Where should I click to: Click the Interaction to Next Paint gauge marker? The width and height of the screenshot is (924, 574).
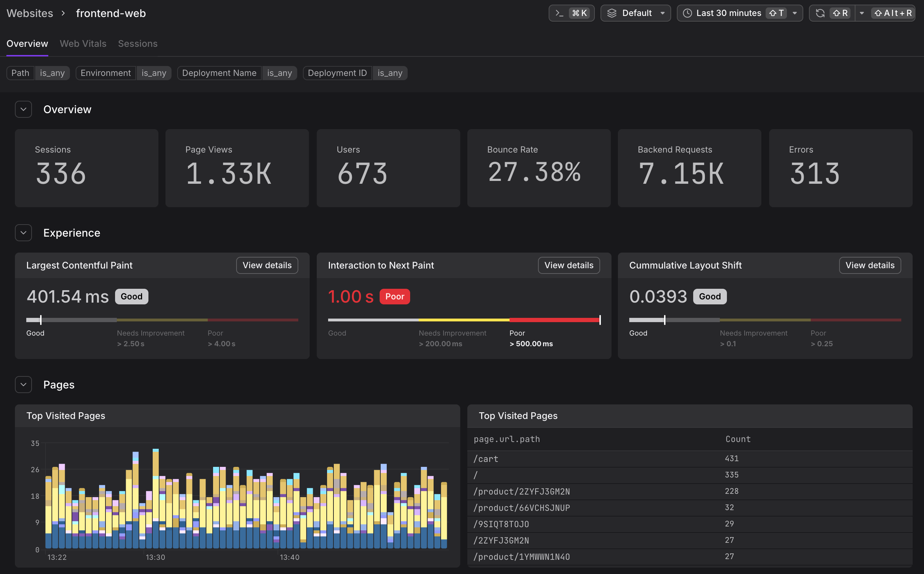coord(599,320)
